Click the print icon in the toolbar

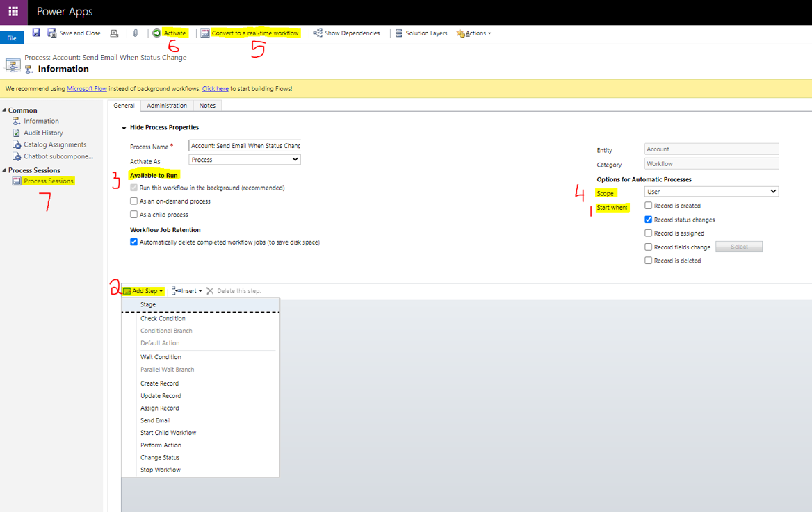[x=114, y=33]
